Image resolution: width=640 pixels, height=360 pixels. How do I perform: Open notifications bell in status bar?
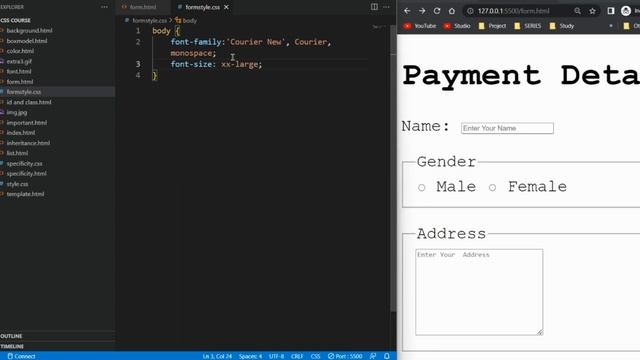[x=387, y=356]
